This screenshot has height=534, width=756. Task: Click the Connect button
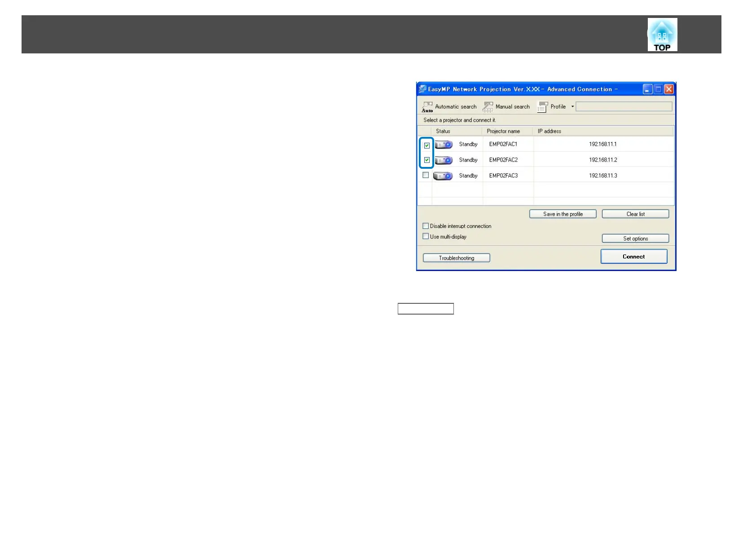(x=634, y=257)
